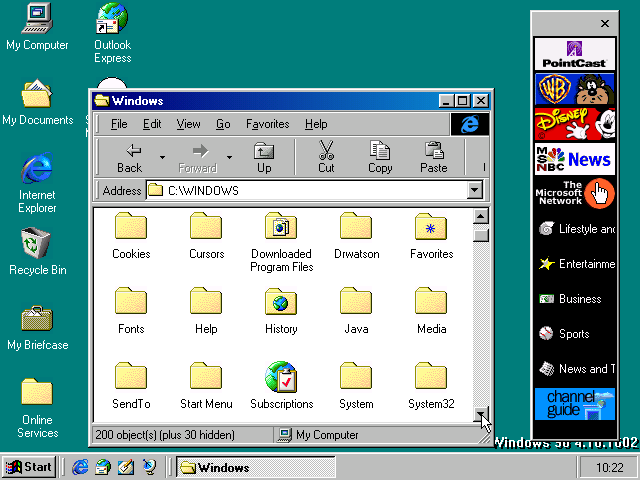
Task: Open the Favorites menu
Action: (267, 124)
